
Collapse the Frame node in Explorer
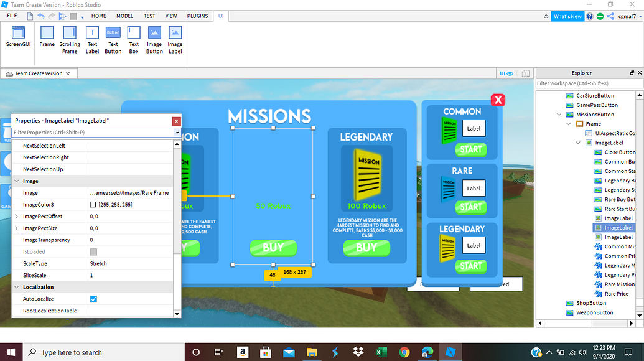[569, 124]
